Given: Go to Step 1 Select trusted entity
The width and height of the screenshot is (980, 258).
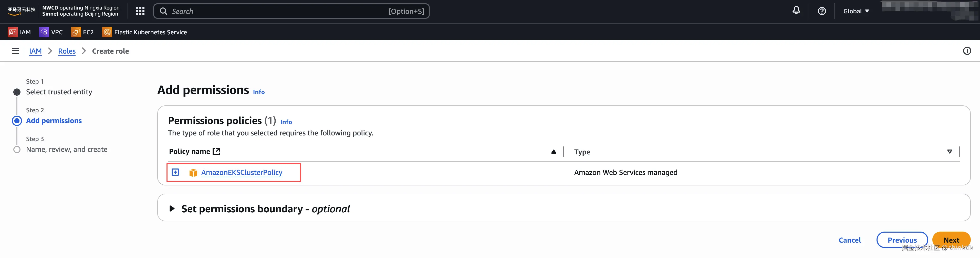Looking at the screenshot, I should click(59, 92).
